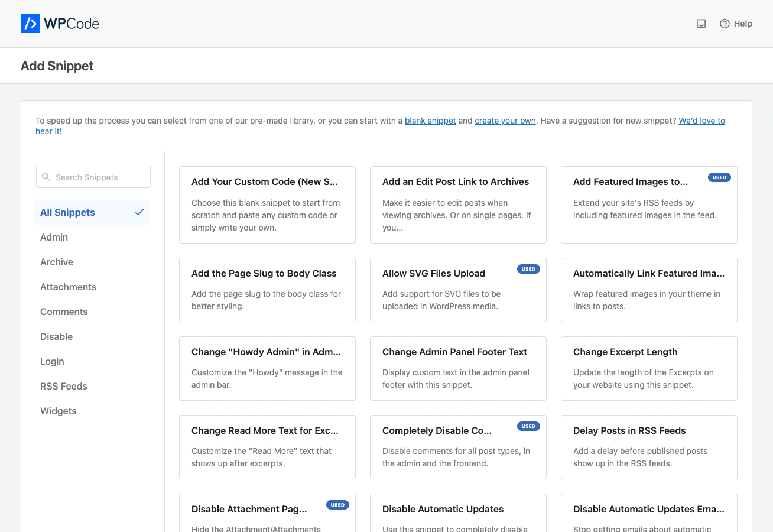This screenshot has height=532, width=773.
Task: Select Completely Disable Comments snippet card
Action: tap(458, 447)
